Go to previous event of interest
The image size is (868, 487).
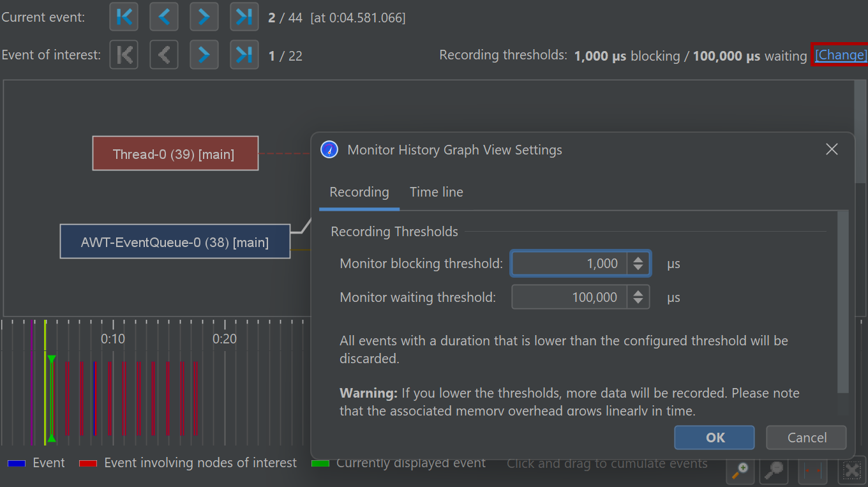point(164,55)
